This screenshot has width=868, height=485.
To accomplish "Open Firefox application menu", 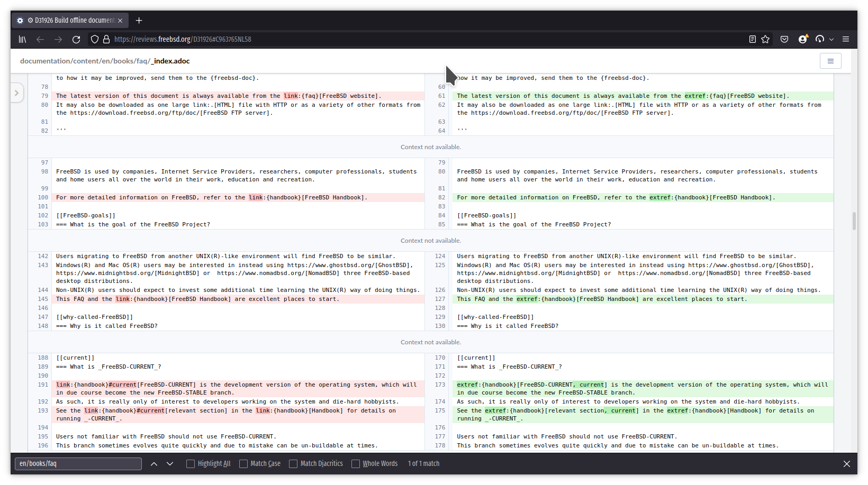I will [x=846, y=39].
